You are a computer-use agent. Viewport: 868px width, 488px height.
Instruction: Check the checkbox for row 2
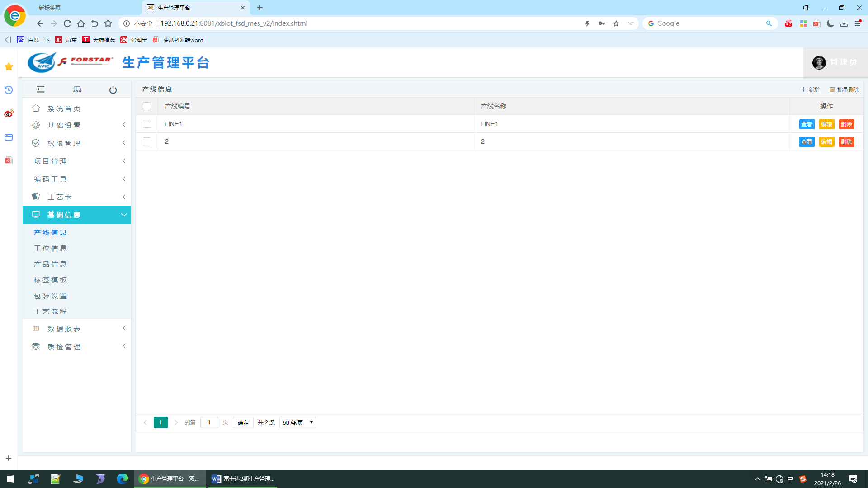pos(147,141)
